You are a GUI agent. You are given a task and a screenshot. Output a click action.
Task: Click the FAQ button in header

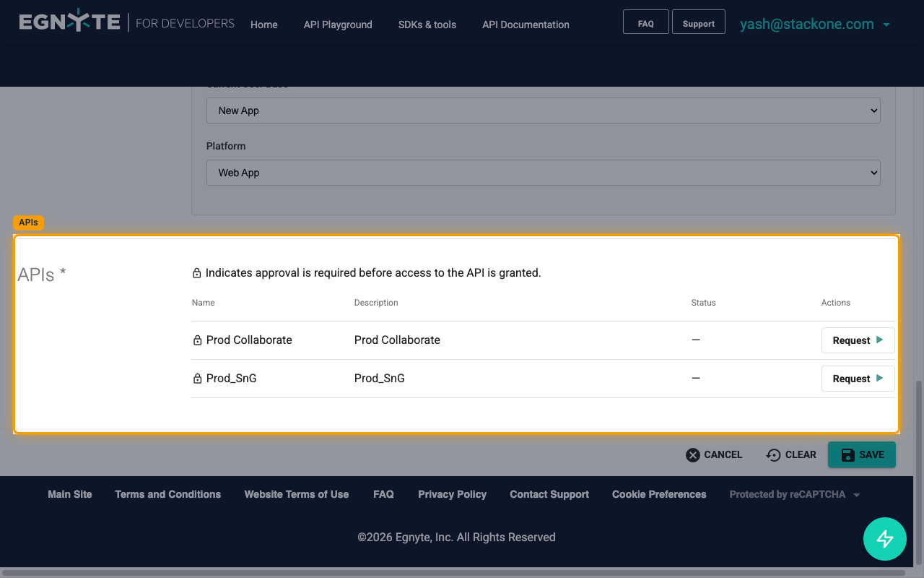646,22
